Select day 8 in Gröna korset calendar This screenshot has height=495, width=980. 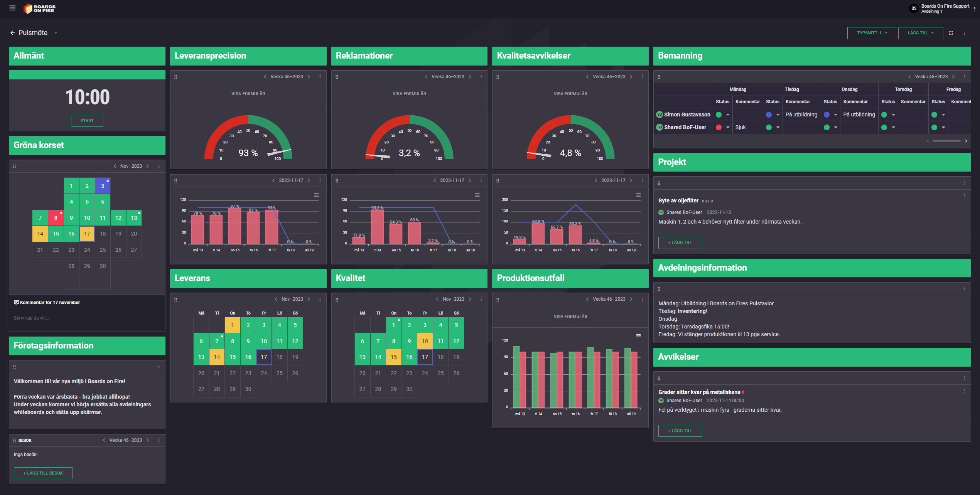pyautogui.click(x=56, y=218)
